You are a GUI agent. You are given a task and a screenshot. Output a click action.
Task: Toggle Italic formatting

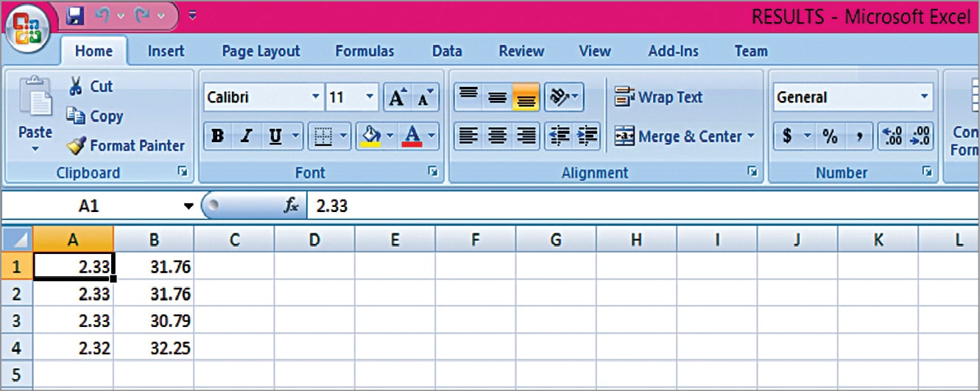point(247,136)
